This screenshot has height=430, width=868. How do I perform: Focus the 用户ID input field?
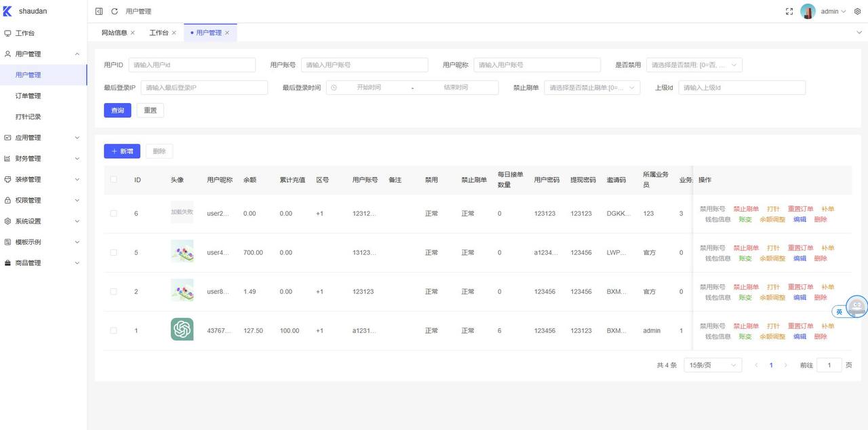[x=192, y=65]
